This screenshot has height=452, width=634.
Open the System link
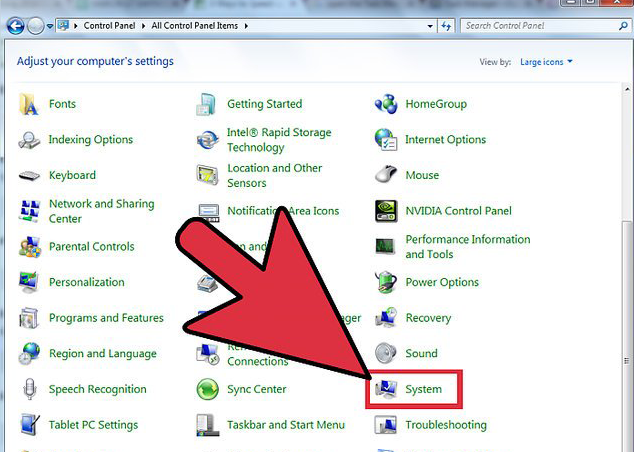423,389
